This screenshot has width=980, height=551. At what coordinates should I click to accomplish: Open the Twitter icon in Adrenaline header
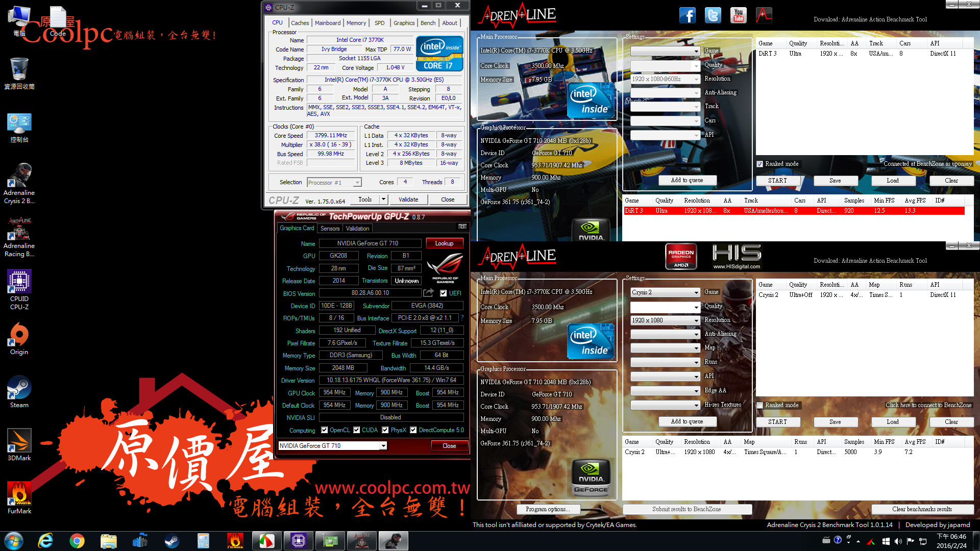pyautogui.click(x=713, y=15)
